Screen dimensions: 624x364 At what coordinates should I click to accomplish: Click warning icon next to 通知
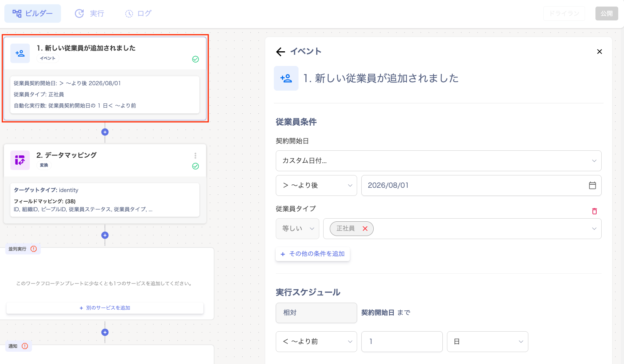25,346
